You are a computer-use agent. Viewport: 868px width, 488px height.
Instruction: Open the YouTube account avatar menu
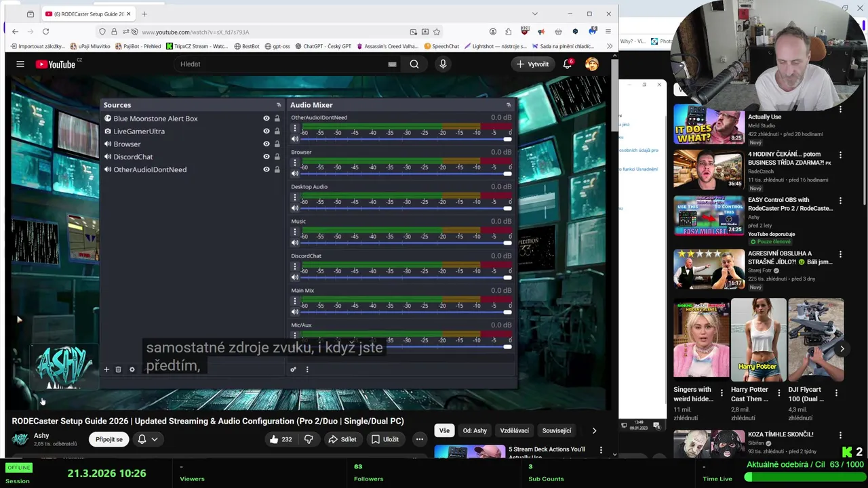pyautogui.click(x=592, y=64)
